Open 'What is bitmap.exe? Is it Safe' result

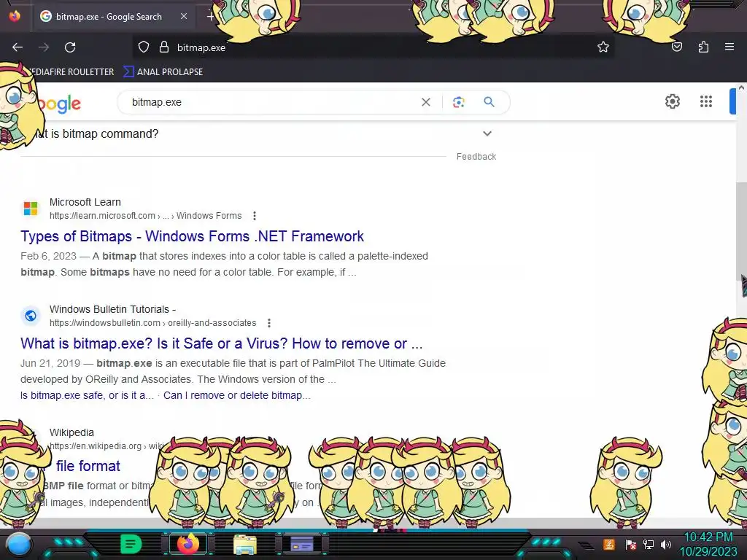coord(222,343)
